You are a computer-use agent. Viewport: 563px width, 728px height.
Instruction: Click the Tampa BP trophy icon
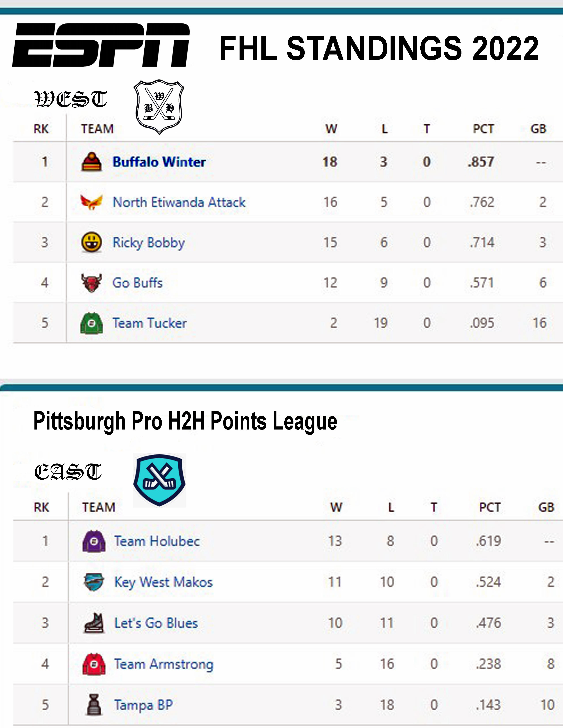(94, 705)
